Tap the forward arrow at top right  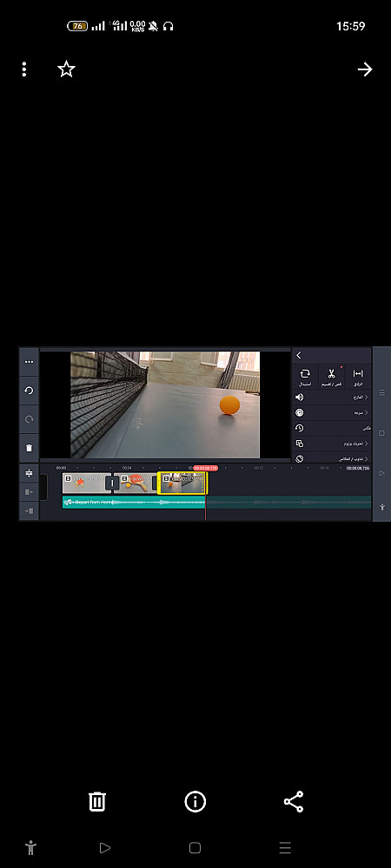[364, 69]
